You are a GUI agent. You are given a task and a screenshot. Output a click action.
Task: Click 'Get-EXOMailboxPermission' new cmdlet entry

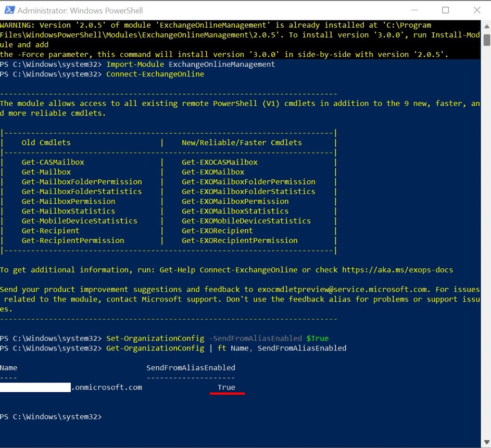pos(235,202)
